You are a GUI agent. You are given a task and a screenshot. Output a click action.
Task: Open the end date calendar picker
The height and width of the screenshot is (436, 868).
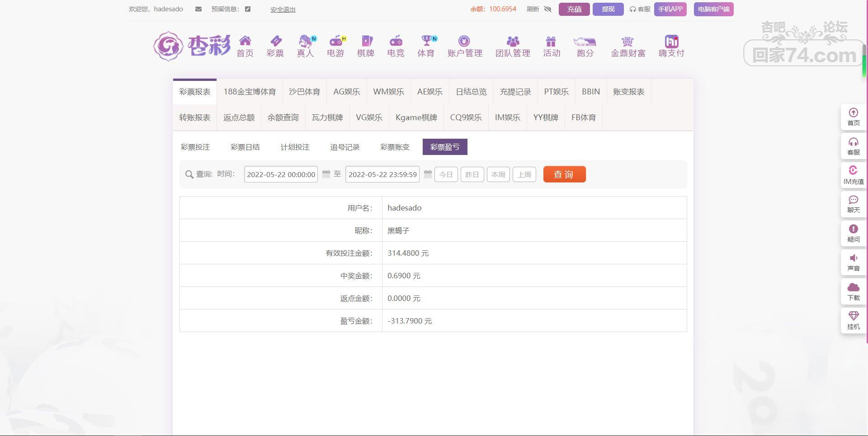coord(428,174)
